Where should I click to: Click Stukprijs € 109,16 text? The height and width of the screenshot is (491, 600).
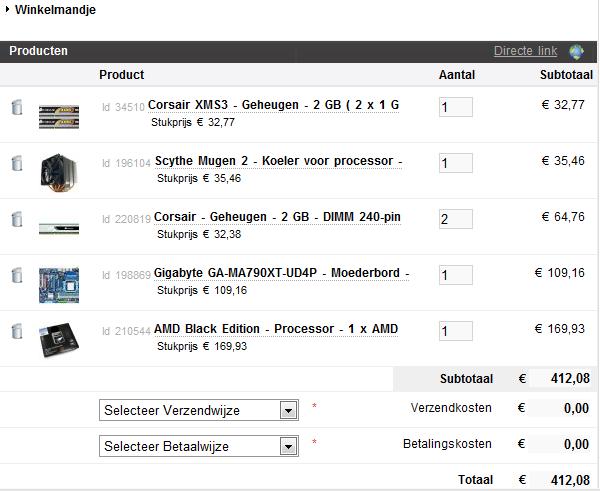pyautogui.click(x=202, y=290)
